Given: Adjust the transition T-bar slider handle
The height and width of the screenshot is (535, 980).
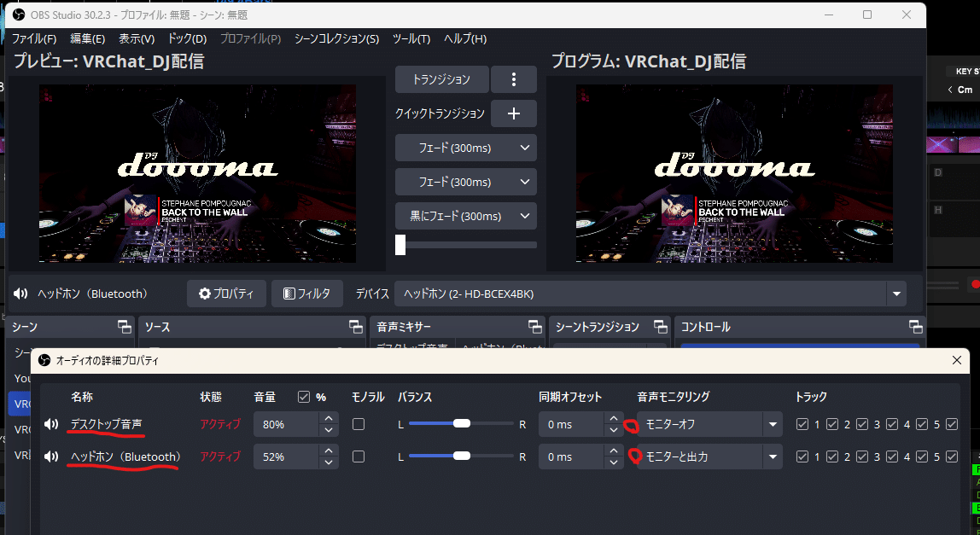Looking at the screenshot, I should point(400,244).
